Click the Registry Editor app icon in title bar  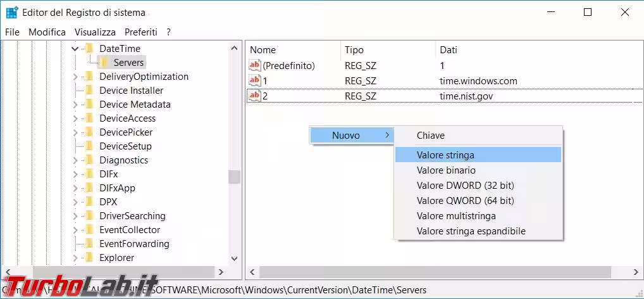coord(11,12)
